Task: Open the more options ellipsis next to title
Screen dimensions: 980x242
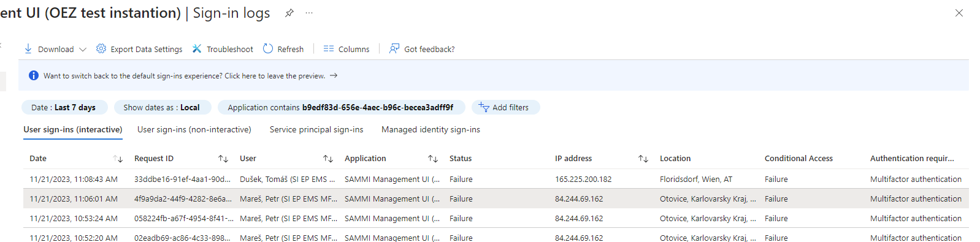Action: 309,13
